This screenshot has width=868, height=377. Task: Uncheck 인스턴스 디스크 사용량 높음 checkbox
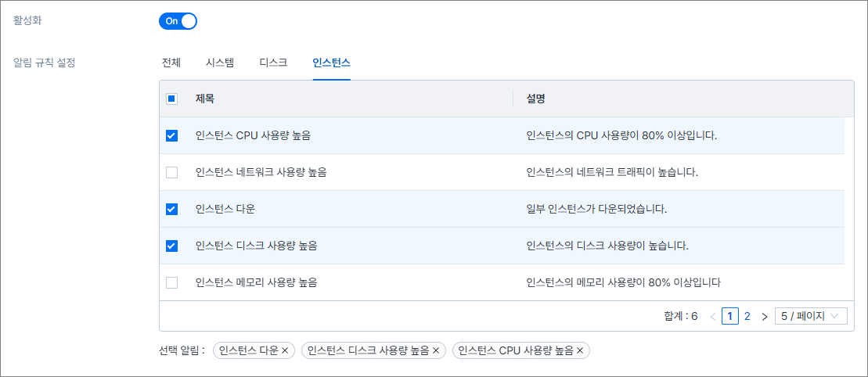[172, 246]
